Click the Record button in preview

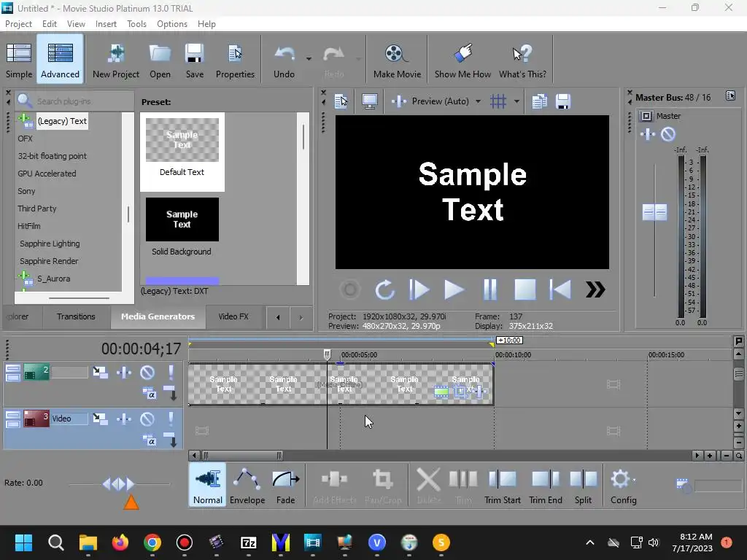tap(349, 289)
